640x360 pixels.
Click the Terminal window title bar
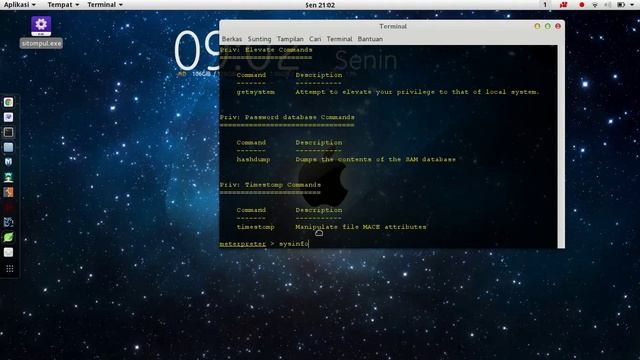click(393, 26)
